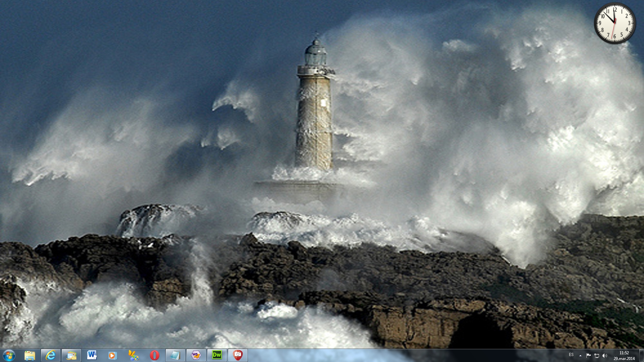Switch to the Notepad taskbar window

(x=175, y=355)
